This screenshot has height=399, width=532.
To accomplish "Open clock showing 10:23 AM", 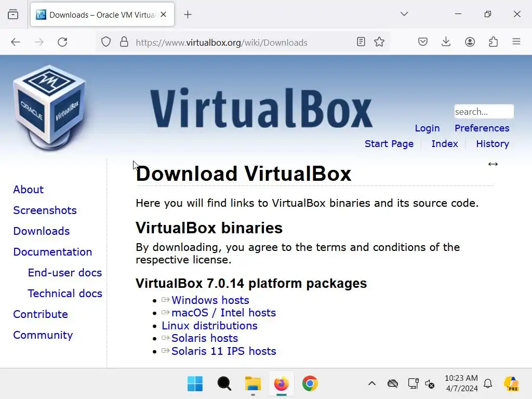I will tap(461, 383).
